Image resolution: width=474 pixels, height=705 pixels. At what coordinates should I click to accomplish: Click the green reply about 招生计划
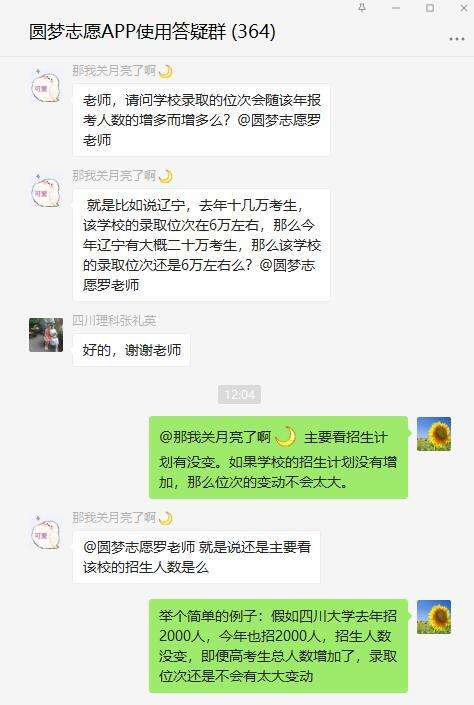click(x=278, y=458)
